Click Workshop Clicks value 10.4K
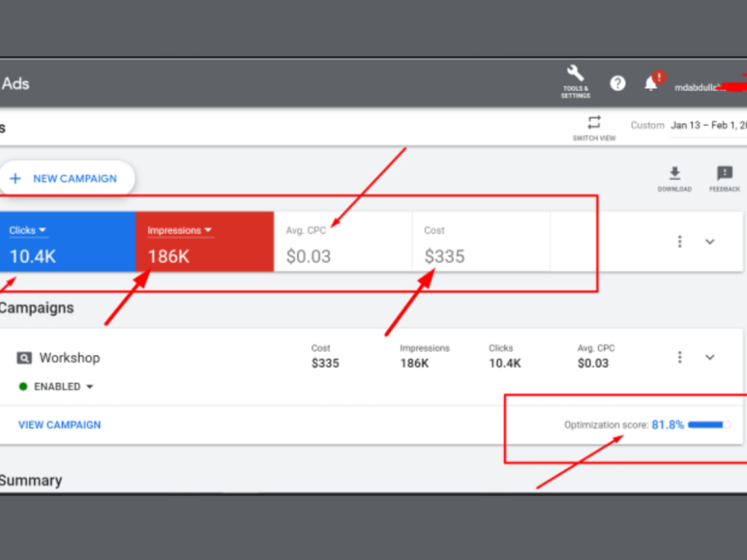This screenshot has height=560, width=747. tap(505, 364)
